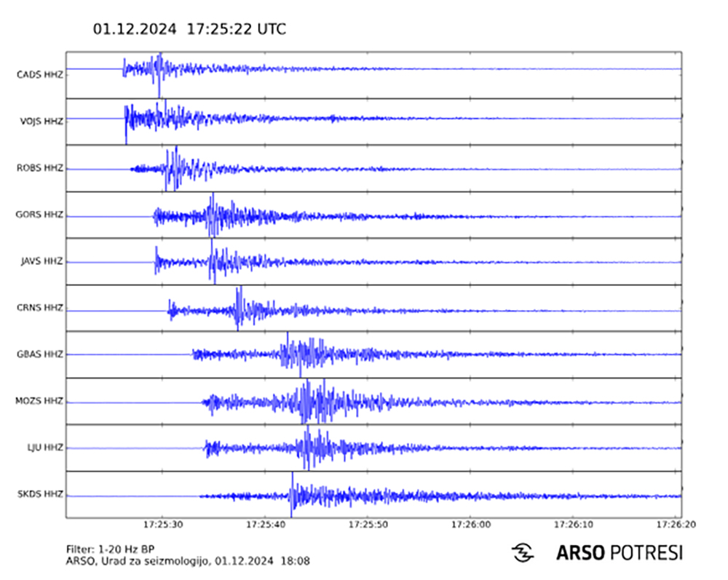Click the ROBS HHZ channel label

point(40,168)
